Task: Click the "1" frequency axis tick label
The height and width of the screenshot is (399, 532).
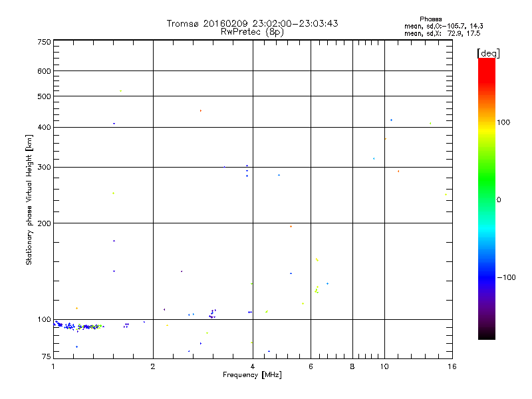Action: (x=53, y=366)
